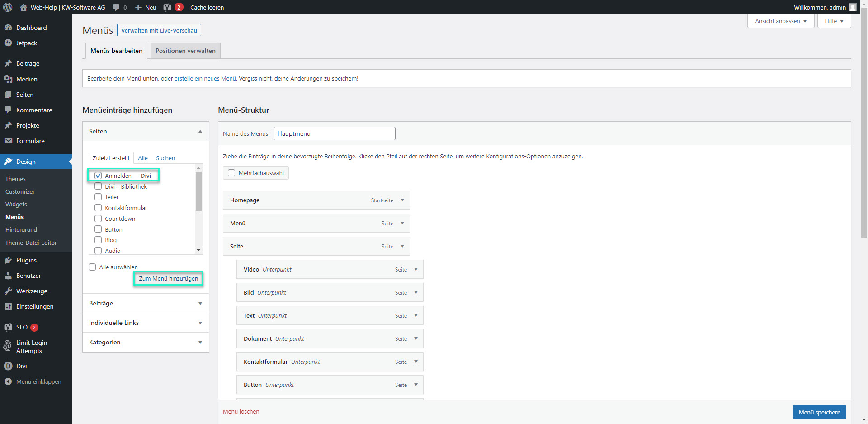Click the Medien sidebar icon
This screenshot has height=424, width=868.
pyautogui.click(x=8, y=79)
